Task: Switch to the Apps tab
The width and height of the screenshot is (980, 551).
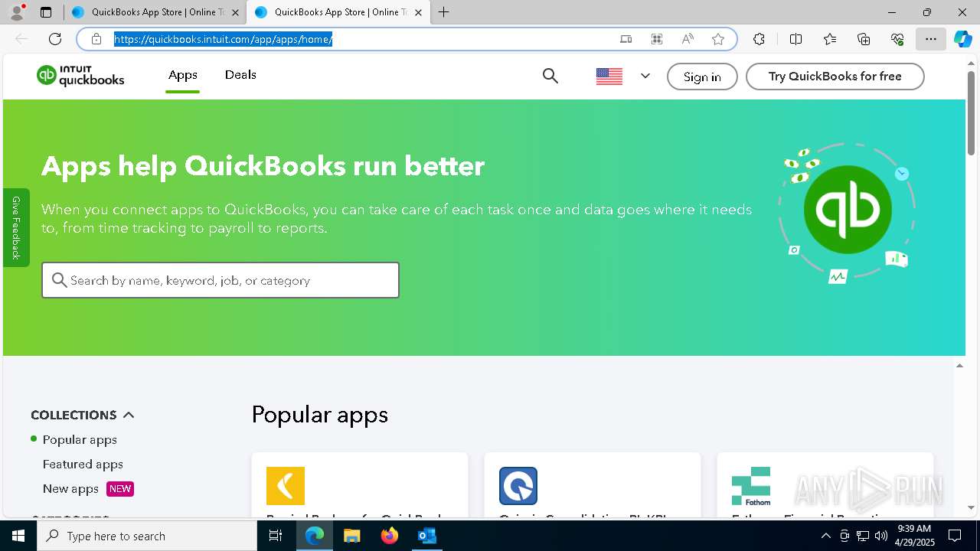Action: click(183, 75)
